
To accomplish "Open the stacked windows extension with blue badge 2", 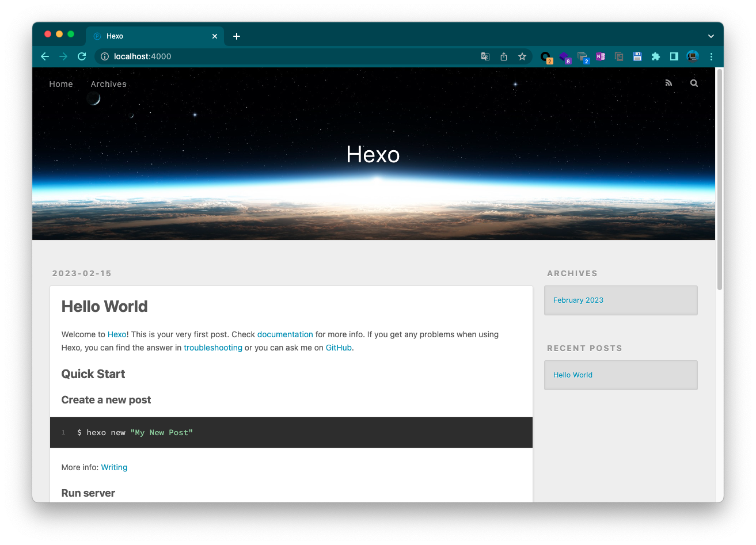I will [x=583, y=57].
